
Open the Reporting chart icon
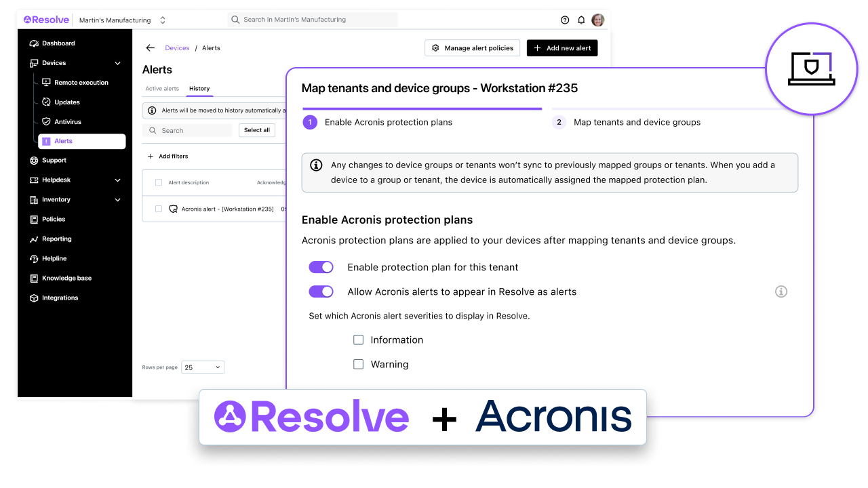[x=34, y=239]
